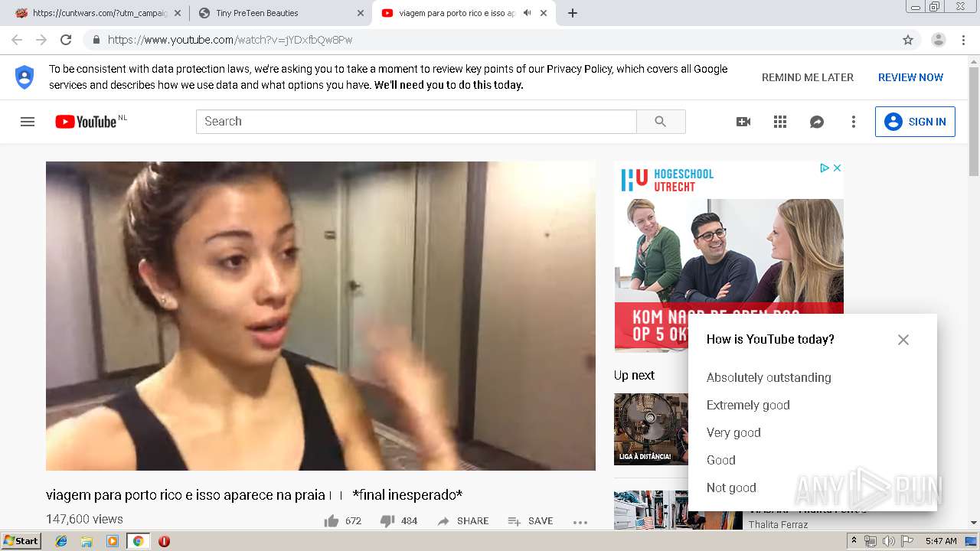Click the SIGN IN button
980x551 pixels.
point(915,122)
